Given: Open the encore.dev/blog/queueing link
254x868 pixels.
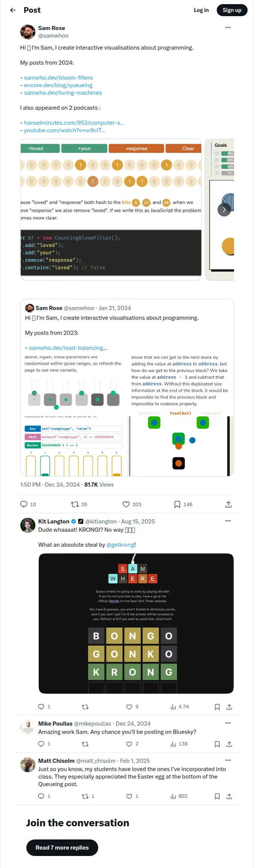Looking at the screenshot, I should tap(58, 85).
